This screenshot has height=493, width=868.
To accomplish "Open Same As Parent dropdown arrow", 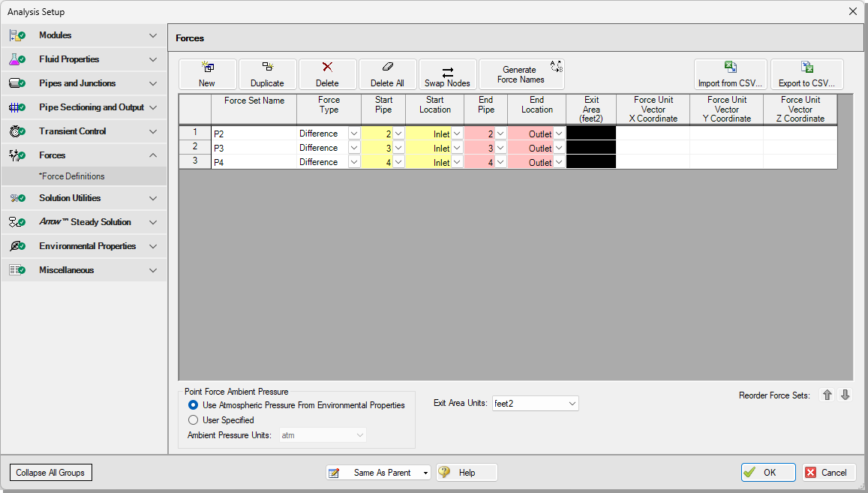I will 425,473.
